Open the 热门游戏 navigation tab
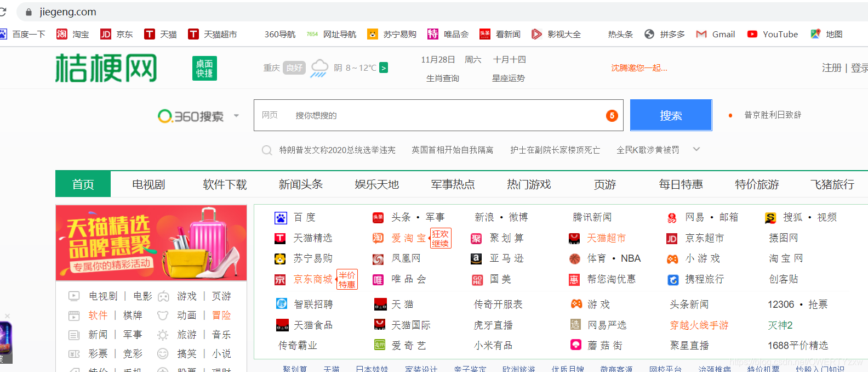This screenshot has height=372, width=868. [x=529, y=184]
